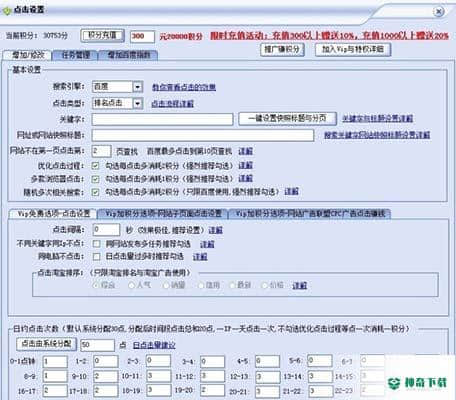The width and height of the screenshot is (456, 400).
Task: Open the 日点击量建议 link
Action: [x=154, y=345]
